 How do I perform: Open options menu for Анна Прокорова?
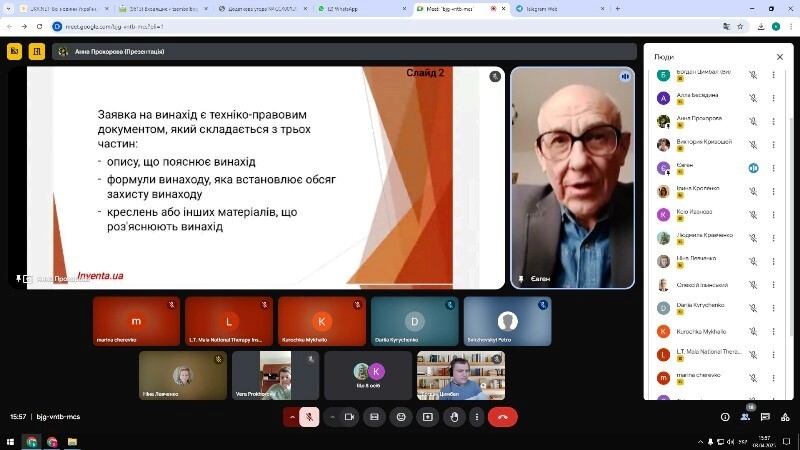[773, 121]
